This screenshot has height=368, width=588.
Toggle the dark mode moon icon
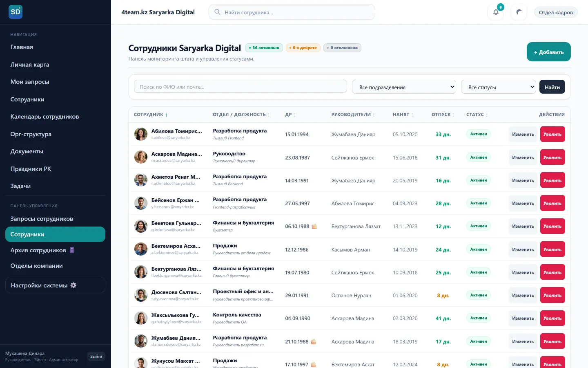click(x=519, y=12)
